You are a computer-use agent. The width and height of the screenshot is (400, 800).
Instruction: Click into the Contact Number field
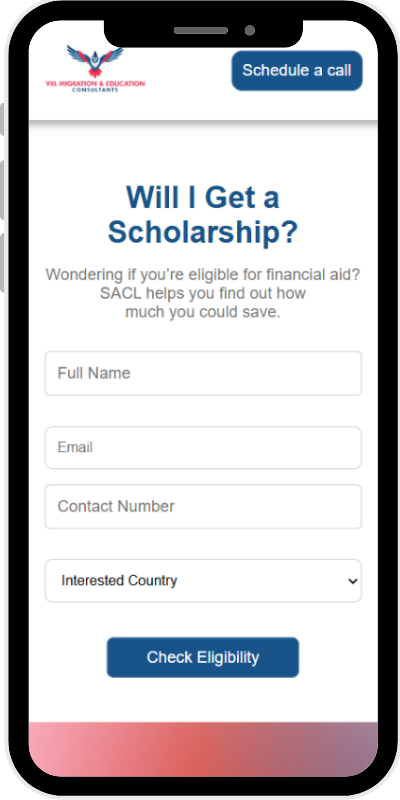203,507
